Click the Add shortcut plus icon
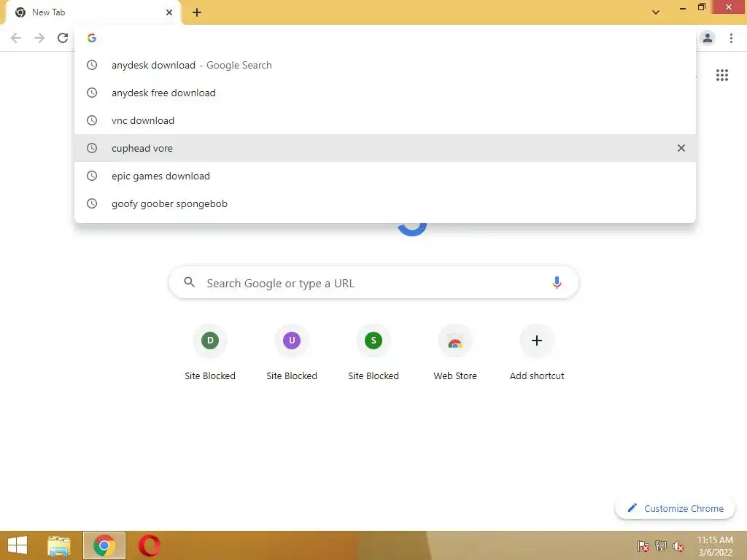 click(537, 341)
